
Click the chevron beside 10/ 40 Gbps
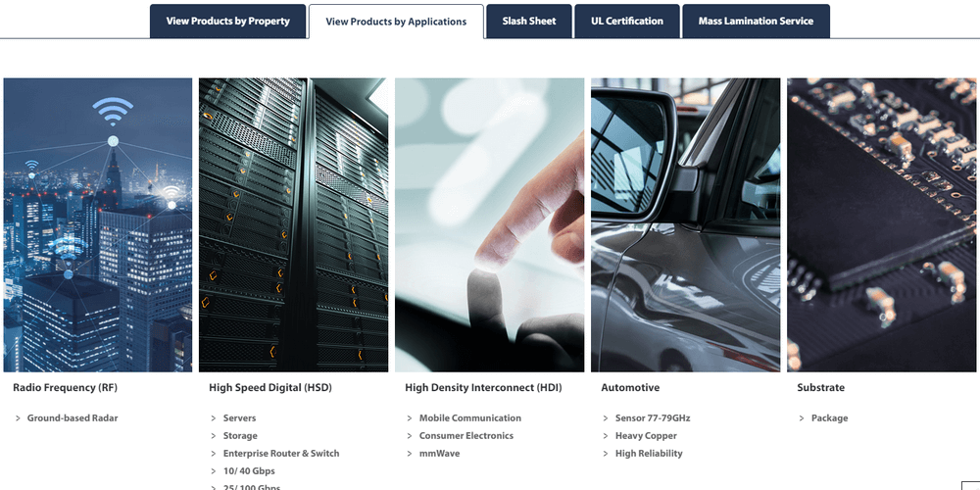pos(214,470)
